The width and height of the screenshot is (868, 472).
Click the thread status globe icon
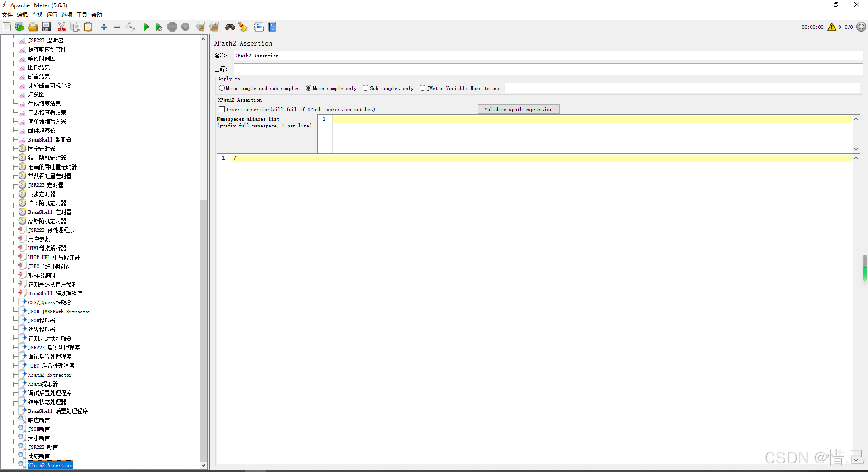(861, 27)
